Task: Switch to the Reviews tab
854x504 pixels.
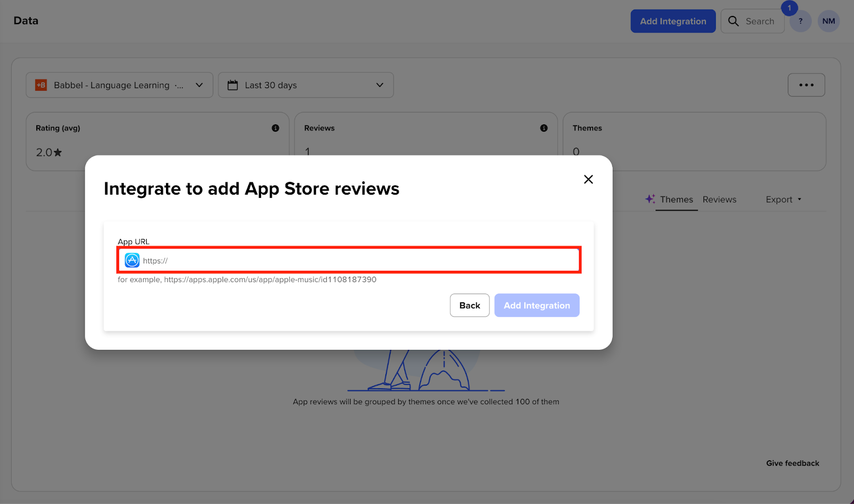Action: click(719, 199)
